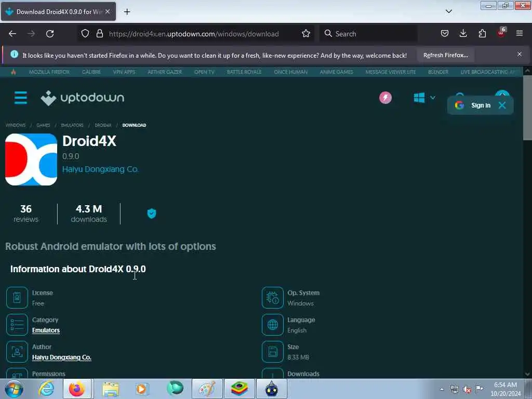532x399 pixels.
Task: Click the Refresh Firefox button
Action: pos(445,55)
